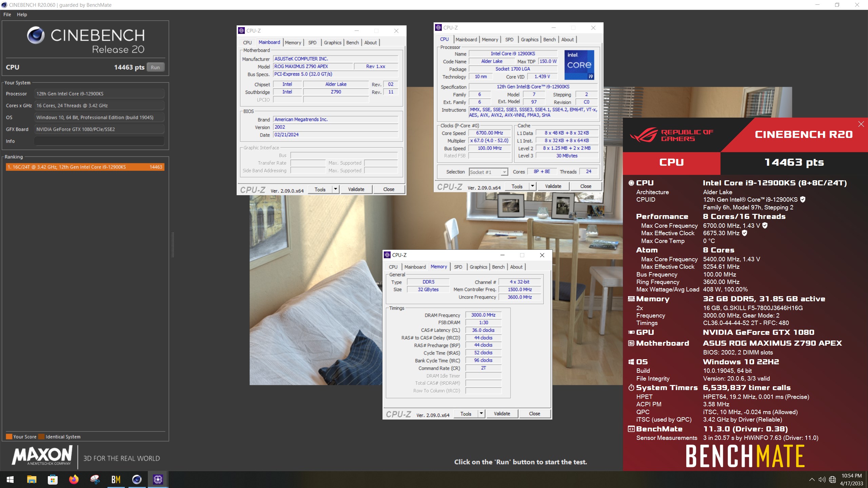Click the Max Core Frequency verified shield
The image size is (868, 488).
765,225
